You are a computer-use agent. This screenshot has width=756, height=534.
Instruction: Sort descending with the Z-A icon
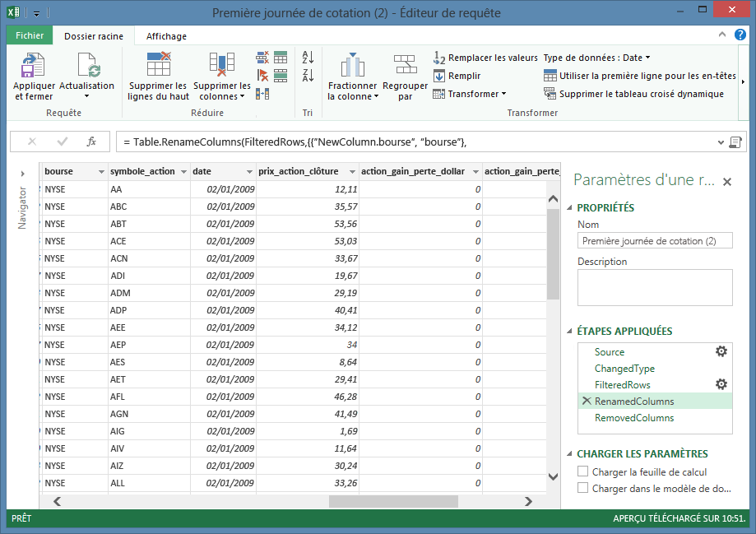[308, 76]
